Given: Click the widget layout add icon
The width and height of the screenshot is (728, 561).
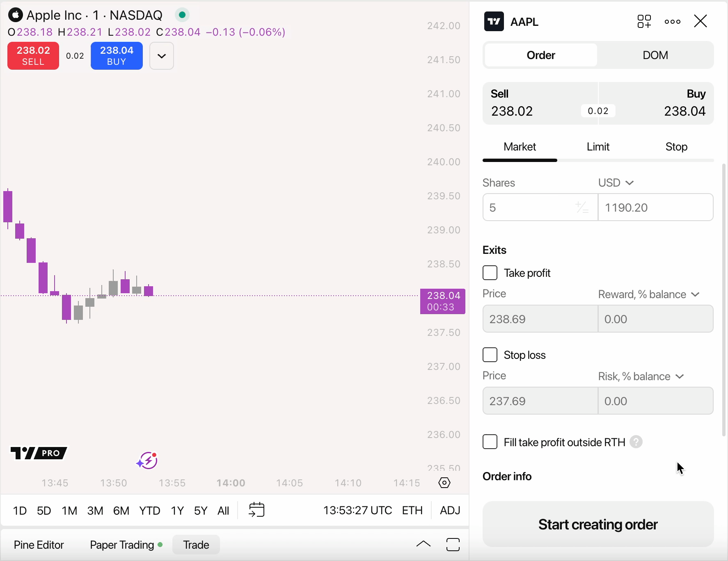Looking at the screenshot, I should (x=644, y=21).
